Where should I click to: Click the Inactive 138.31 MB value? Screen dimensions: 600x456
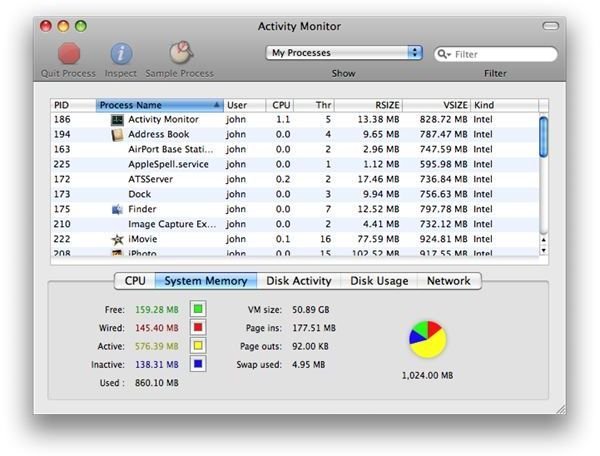pos(157,365)
